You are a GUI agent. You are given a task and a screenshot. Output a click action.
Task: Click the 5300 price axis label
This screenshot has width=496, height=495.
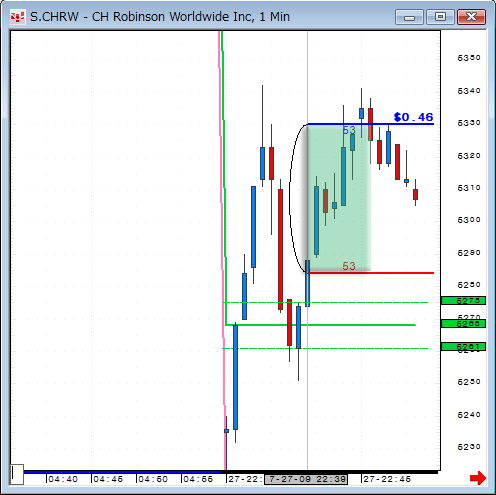(469, 220)
